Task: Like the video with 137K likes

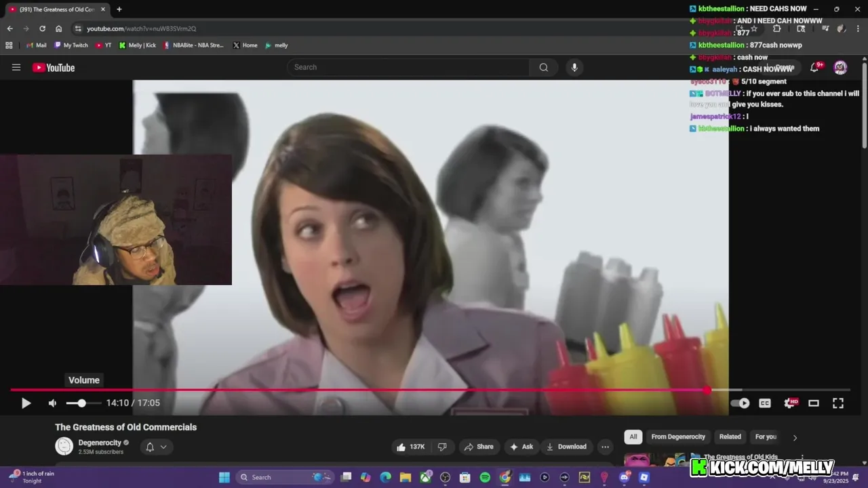Action: point(411,447)
